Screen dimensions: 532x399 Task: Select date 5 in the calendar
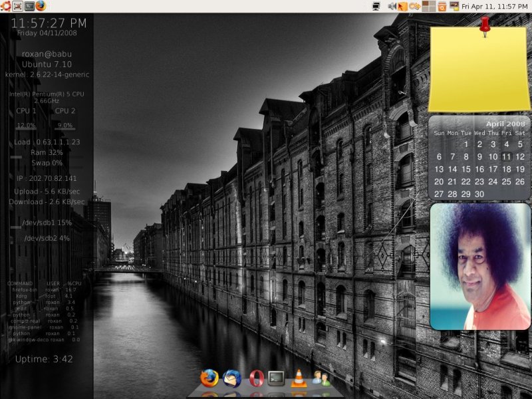[520, 144]
